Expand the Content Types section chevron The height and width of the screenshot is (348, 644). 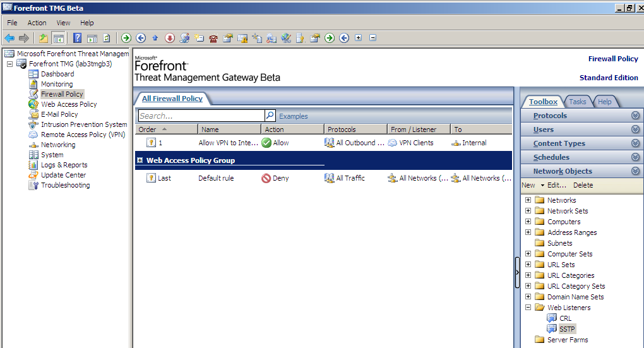(x=635, y=143)
